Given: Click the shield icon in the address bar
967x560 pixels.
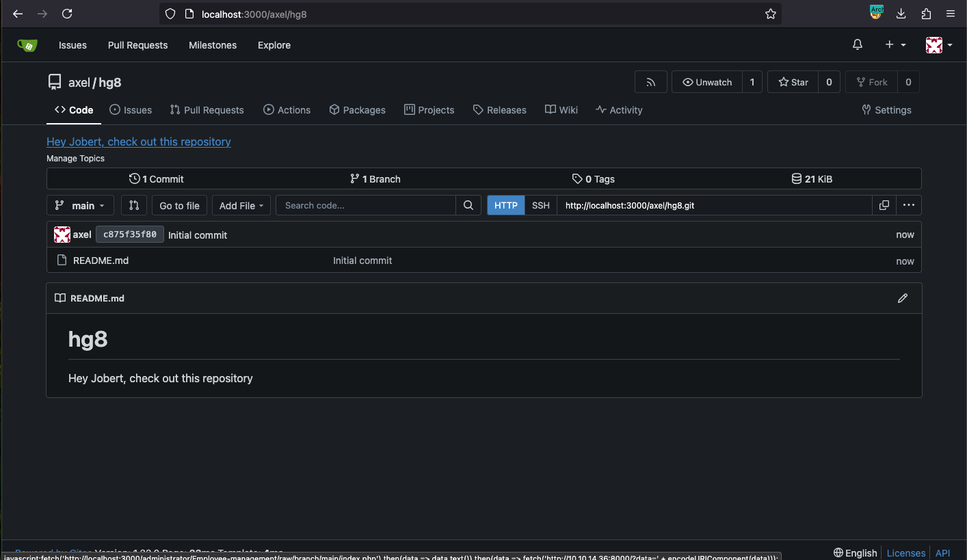Looking at the screenshot, I should [x=171, y=14].
